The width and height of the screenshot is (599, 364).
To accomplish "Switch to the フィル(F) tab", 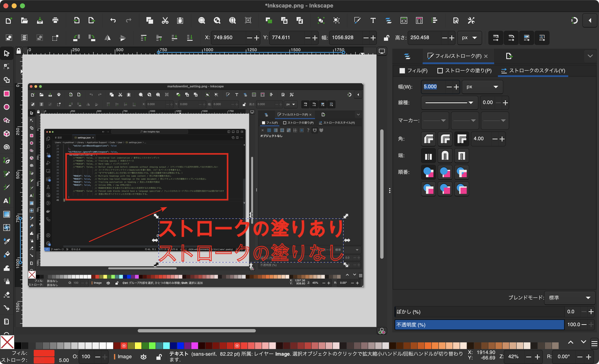I will [x=413, y=71].
